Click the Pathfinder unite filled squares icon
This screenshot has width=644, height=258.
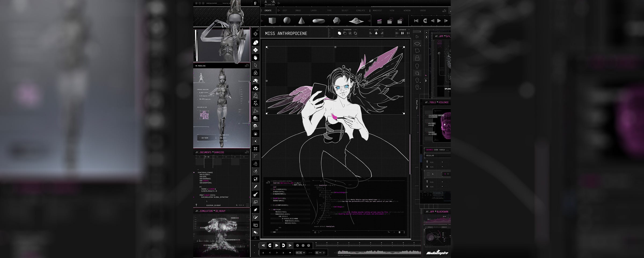(339, 33)
